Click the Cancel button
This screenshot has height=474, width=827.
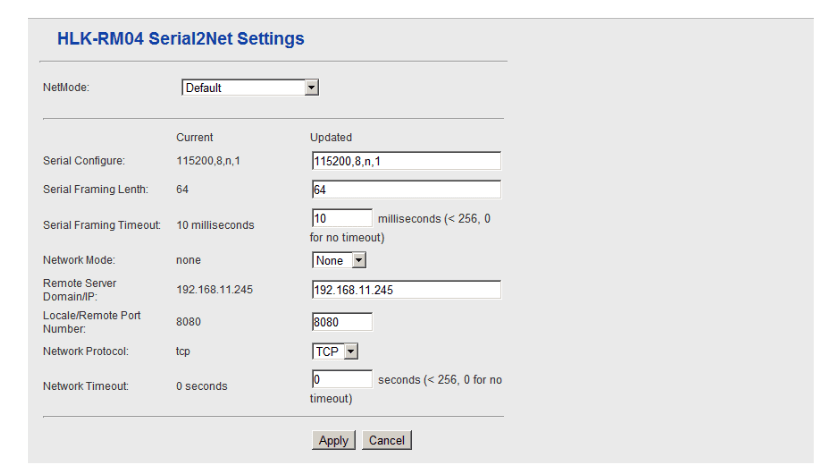tap(387, 440)
